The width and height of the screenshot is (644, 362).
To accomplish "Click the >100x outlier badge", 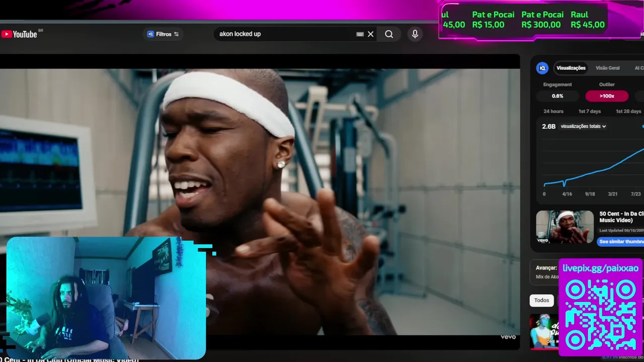I will pyautogui.click(x=607, y=96).
